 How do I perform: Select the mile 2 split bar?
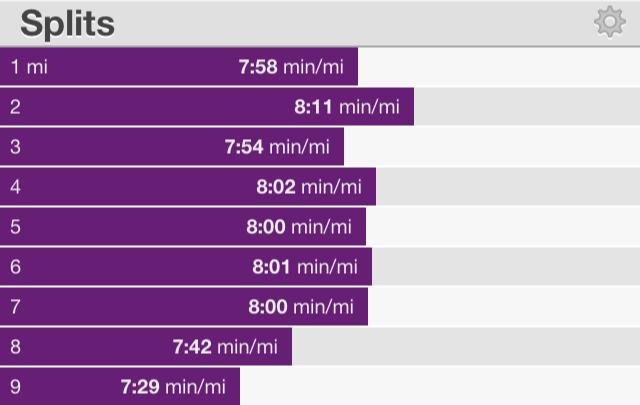(x=207, y=107)
